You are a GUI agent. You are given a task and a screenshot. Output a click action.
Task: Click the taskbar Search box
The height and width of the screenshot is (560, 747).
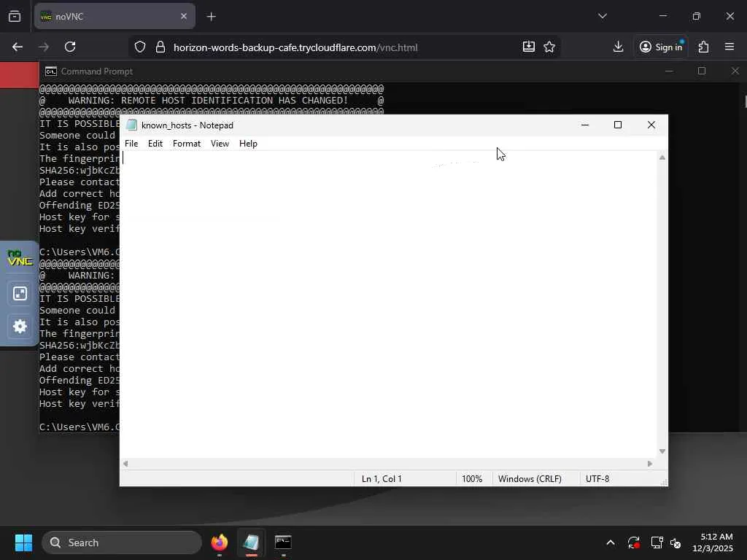point(122,542)
